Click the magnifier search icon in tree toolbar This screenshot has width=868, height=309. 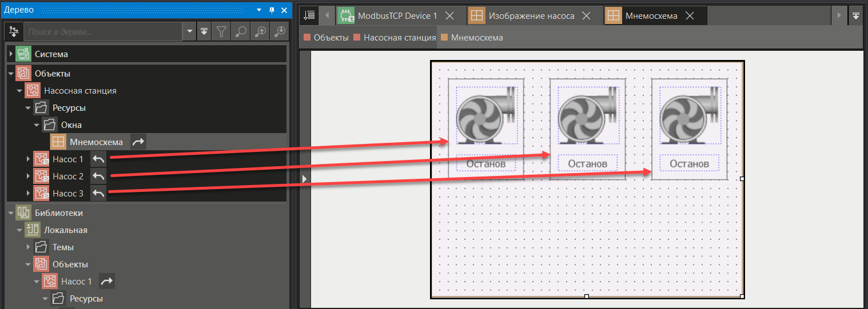point(240,32)
